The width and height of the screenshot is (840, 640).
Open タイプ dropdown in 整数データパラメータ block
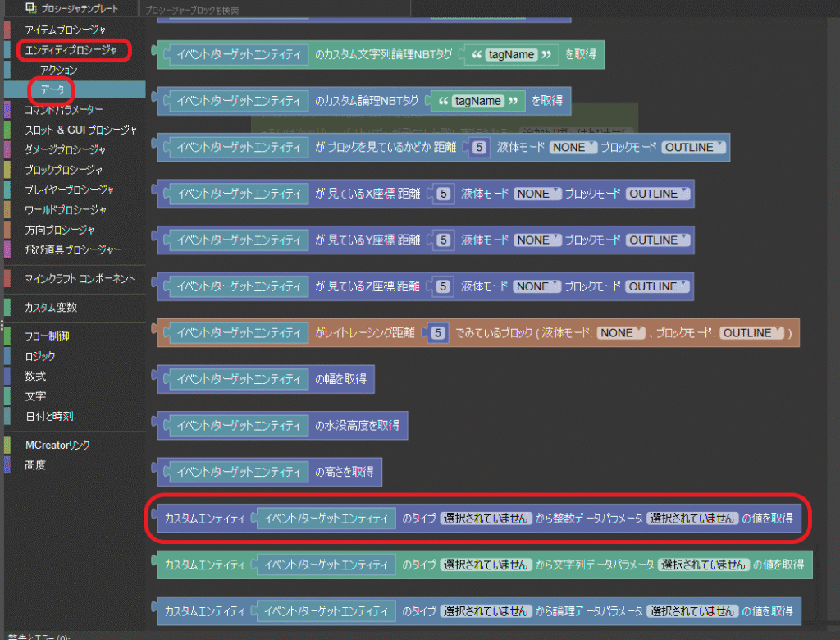click(x=486, y=519)
